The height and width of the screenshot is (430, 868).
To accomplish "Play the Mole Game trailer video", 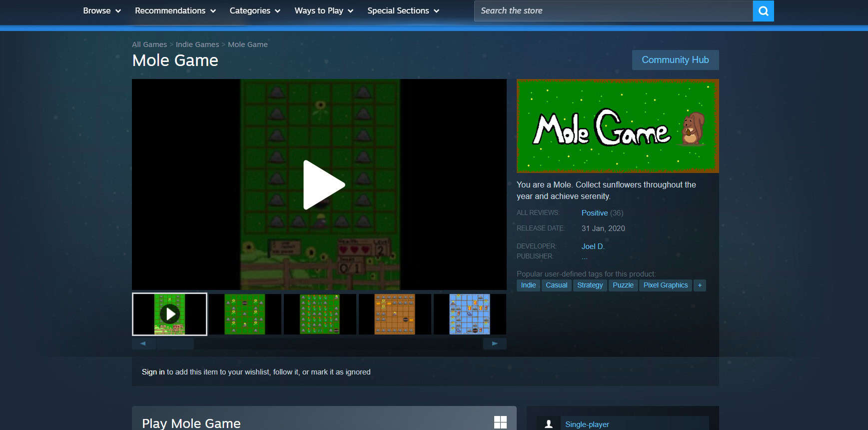I will coord(323,184).
